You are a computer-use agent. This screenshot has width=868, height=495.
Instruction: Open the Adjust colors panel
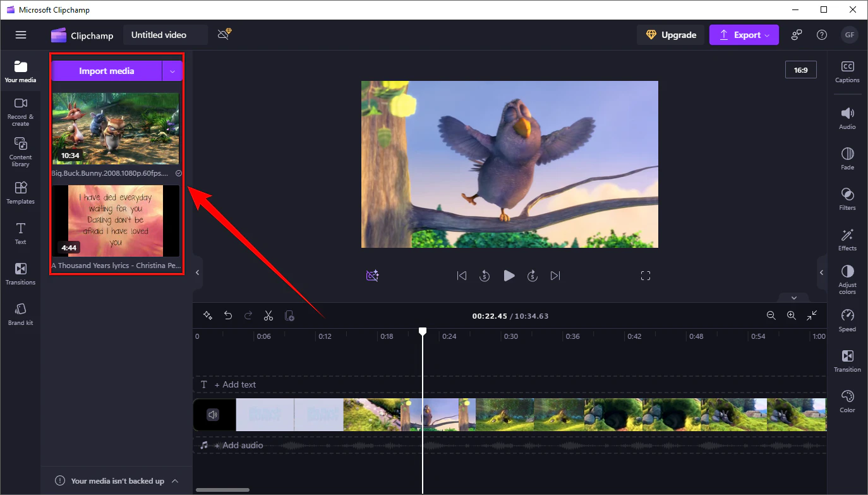(847, 280)
